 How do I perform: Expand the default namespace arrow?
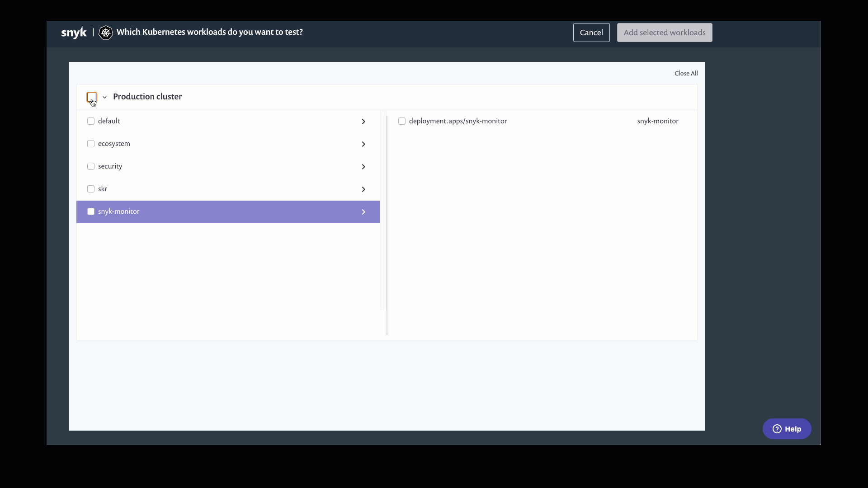click(x=363, y=122)
